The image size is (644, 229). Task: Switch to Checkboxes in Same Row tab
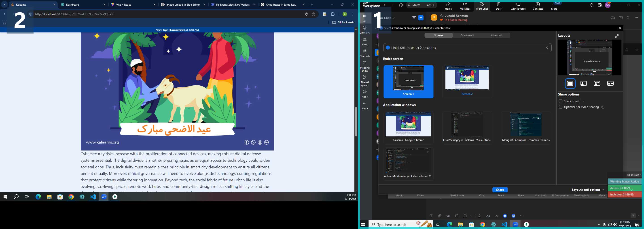[x=283, y=4]
